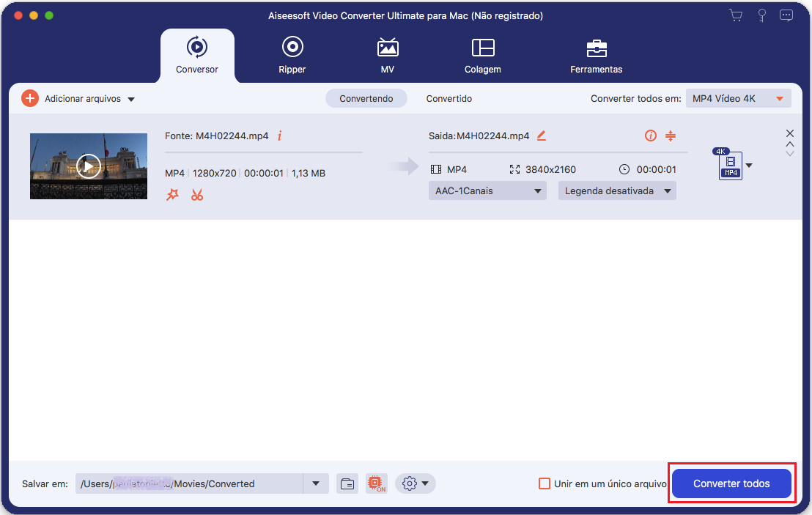Open the source file info icon
The image size is (812, 515).
279,136
